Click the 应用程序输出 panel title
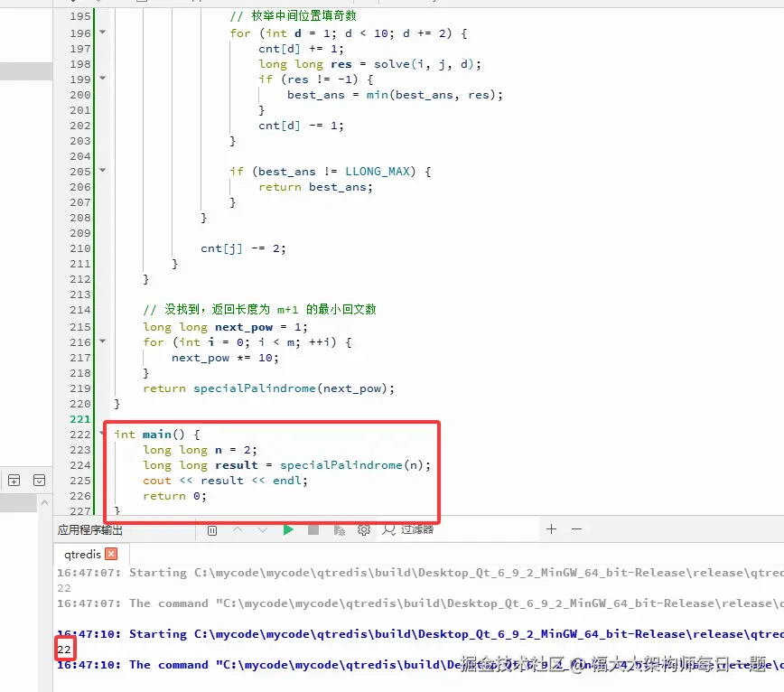784x692 pixels. pyautogui.click(x=90, y=530)
